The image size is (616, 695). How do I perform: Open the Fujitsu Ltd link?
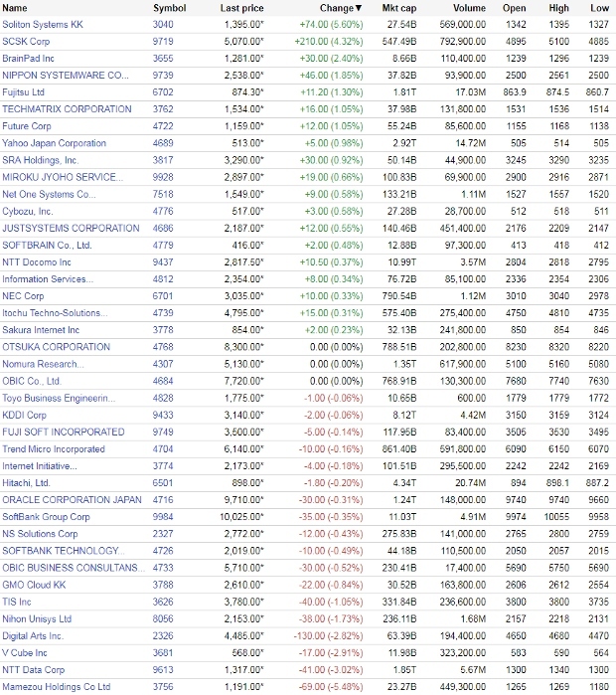24,92
